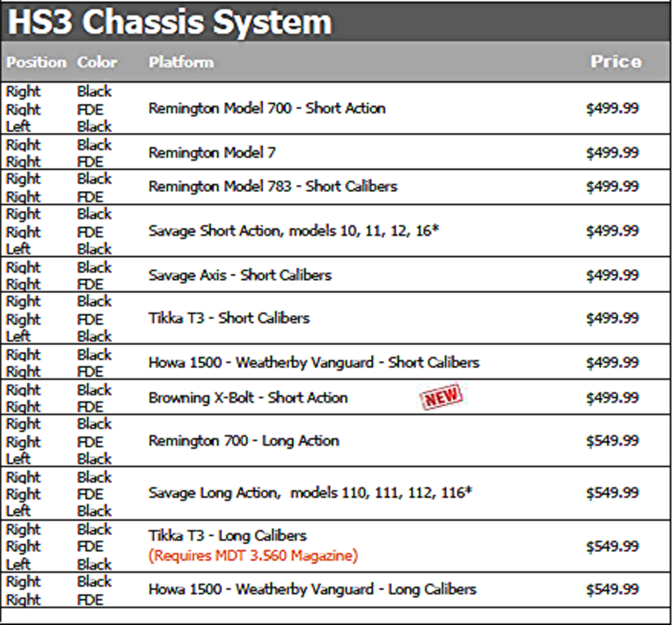Image resolution: width=672 pixels, height=625 pixels.
Task: Click Left position in Savage Short Action row
Action: [x=18, y=249]
